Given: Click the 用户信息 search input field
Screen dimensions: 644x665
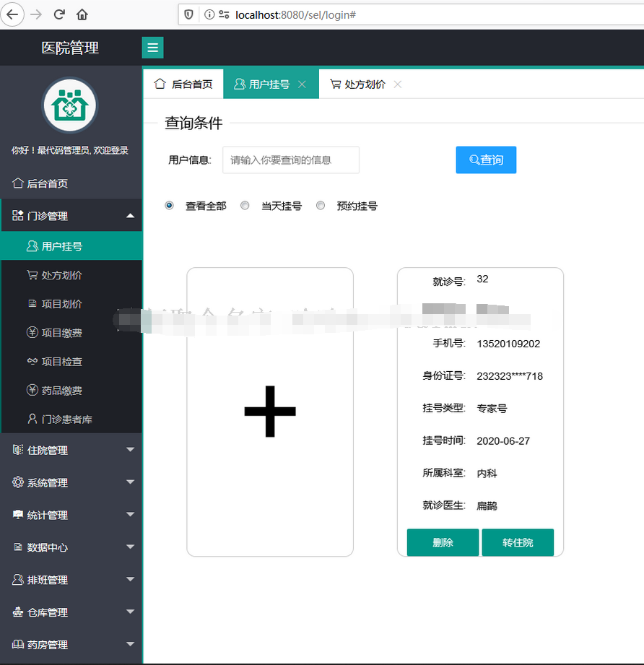Looking at the screenshot, I should click(x=291, y=160).
